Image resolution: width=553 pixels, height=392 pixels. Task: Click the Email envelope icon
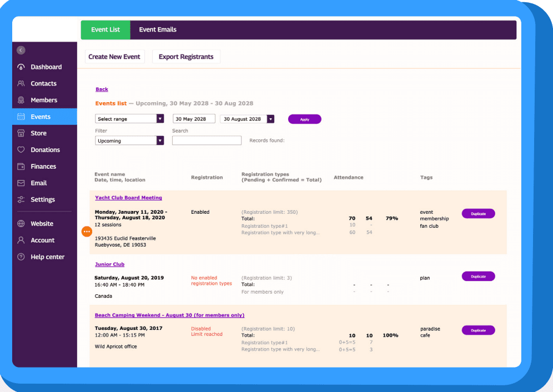pyautogui.click(x=21, y=183)
